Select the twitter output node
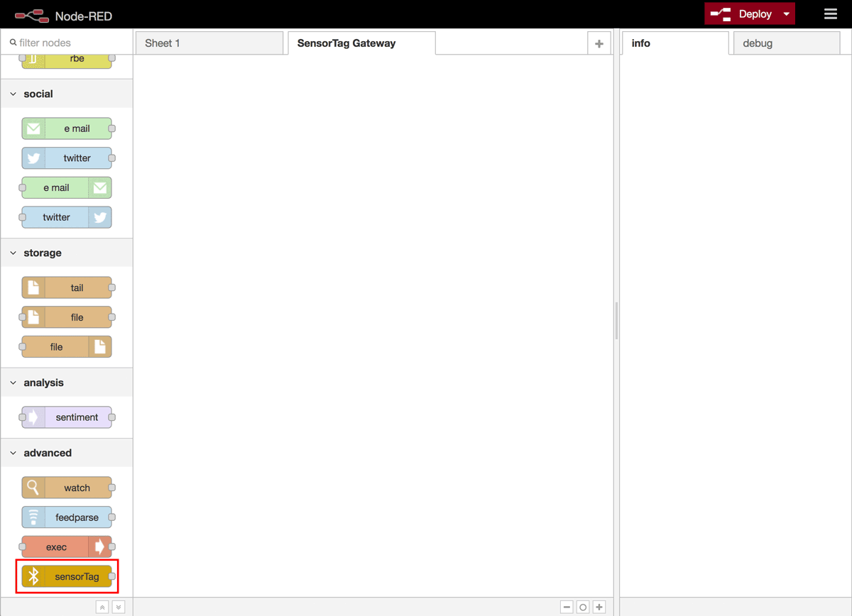Screen dimensions: 852x616 (x=67, y=217)
